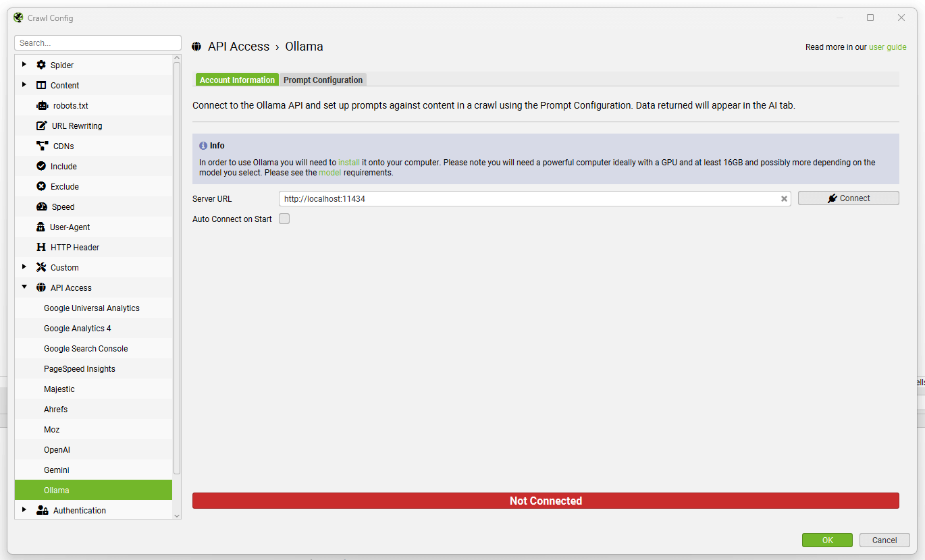Click the CDNs network icon
This screenshot has width=925, height=560.
coord(41,146)
